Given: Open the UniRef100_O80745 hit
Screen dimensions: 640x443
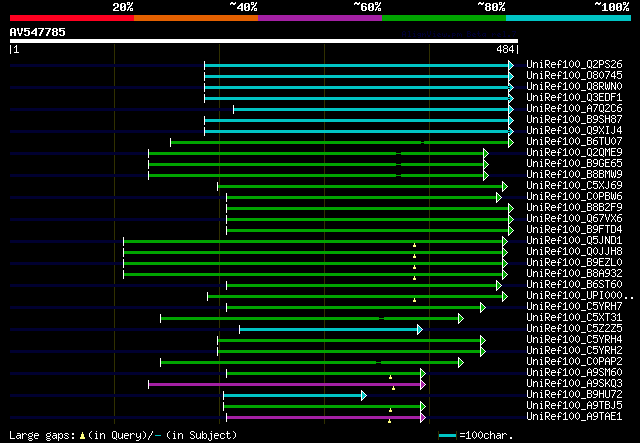Looking at the screenshot, I should pos(574,76).
